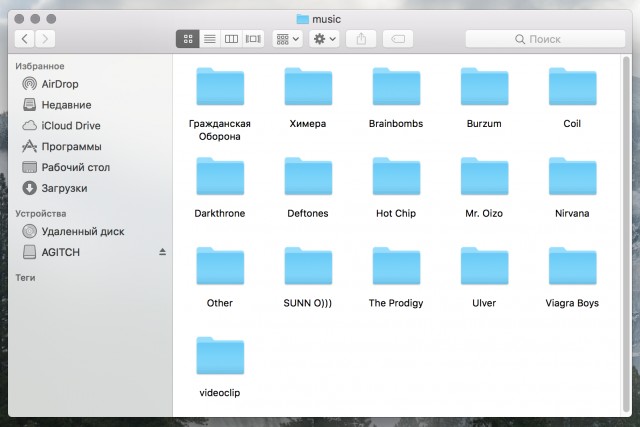Switch to column view mode

tap(231, 38)
